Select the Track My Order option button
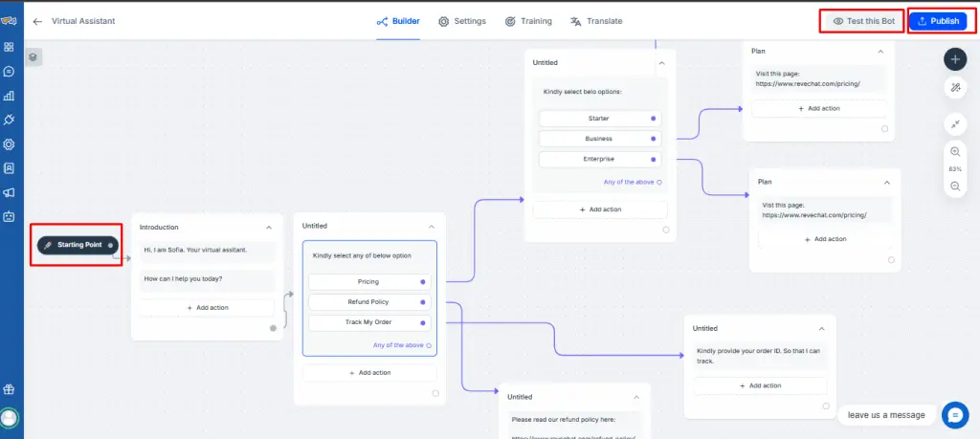This screenshot has width=980, height=439. (x=369, y=323)
